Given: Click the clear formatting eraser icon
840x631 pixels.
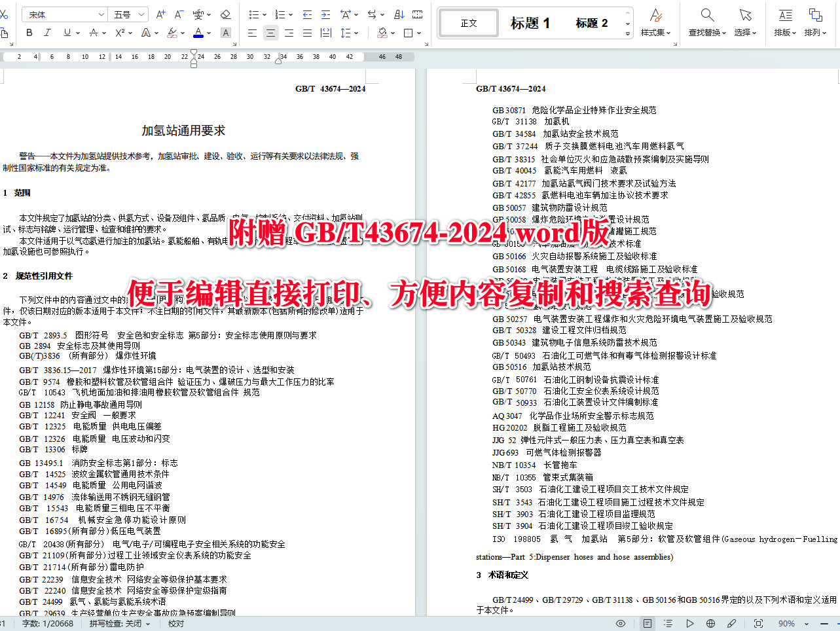Looking at the screenshot, I should click(226, 14).
